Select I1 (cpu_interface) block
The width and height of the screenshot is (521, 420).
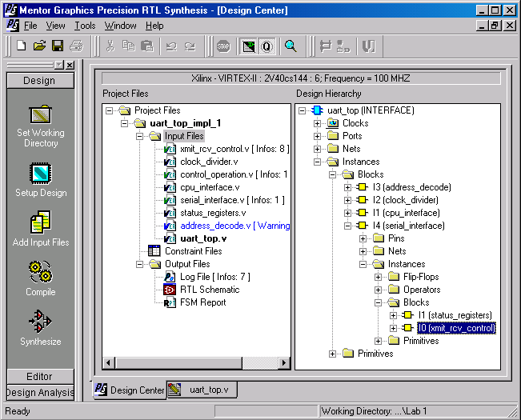(x=406, y=213)
